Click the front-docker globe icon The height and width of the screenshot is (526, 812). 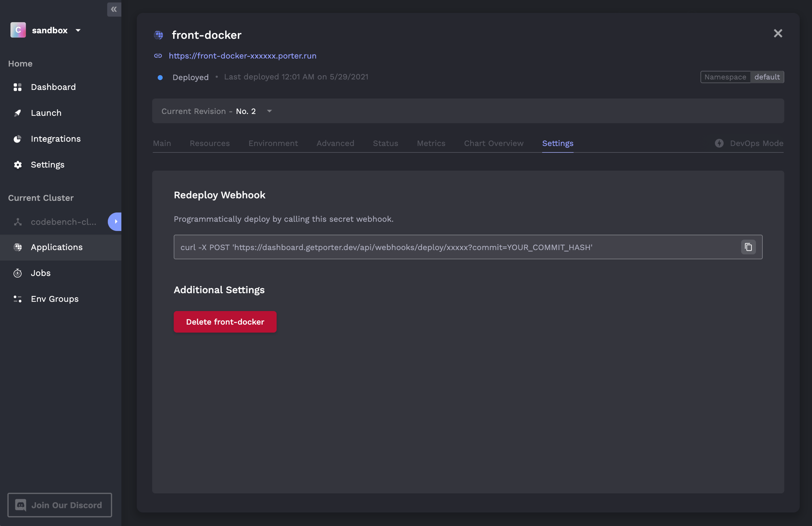point(159,35)
